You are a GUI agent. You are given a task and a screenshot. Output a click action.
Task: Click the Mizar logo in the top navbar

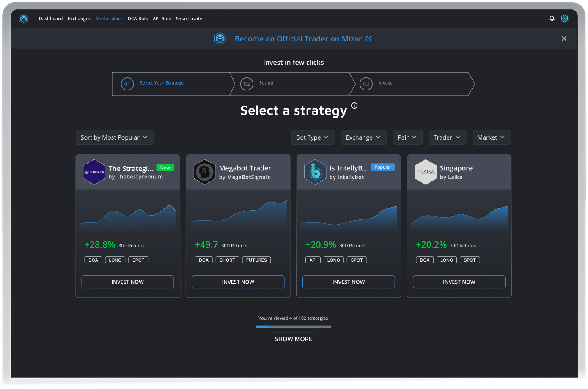(24, 18)
